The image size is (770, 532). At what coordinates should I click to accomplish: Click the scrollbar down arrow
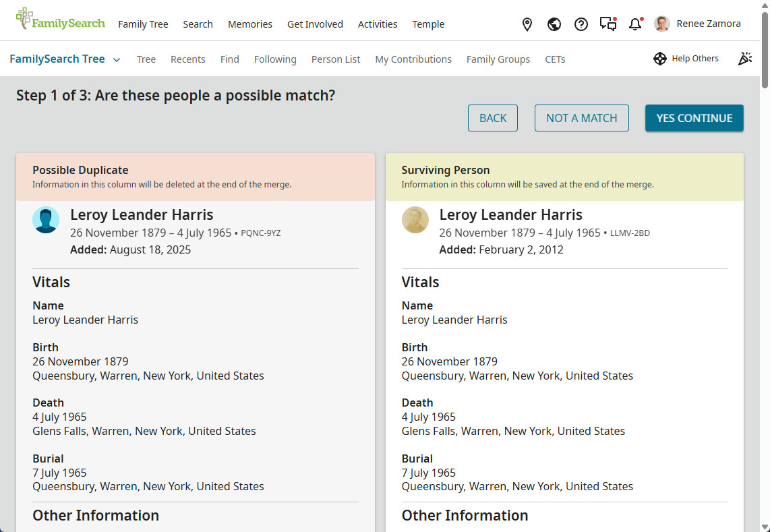pos(765,527)
